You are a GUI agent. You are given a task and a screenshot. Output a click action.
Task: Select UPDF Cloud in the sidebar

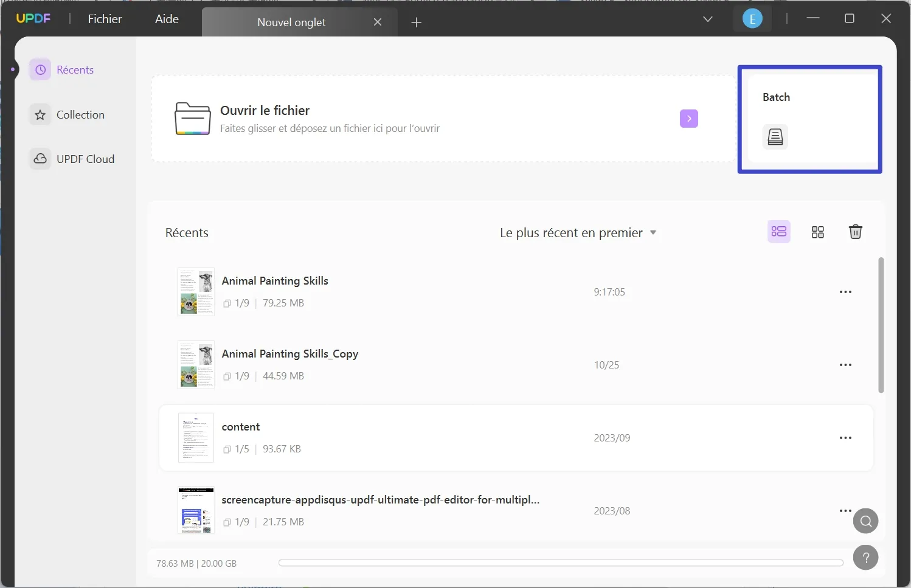tap(85, 159)
